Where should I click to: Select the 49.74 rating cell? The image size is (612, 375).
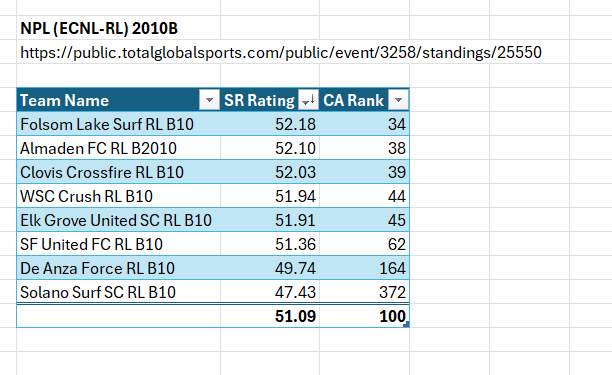270,268
